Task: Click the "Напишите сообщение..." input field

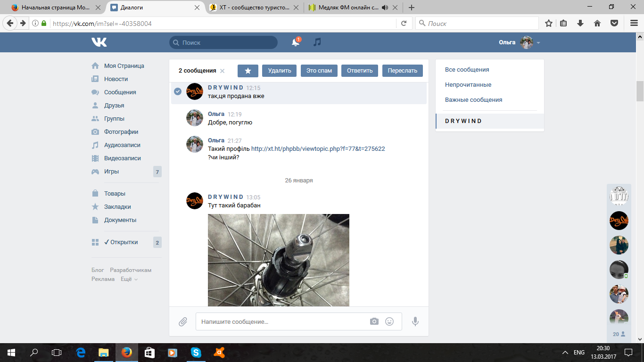Action: pos(283,321)
